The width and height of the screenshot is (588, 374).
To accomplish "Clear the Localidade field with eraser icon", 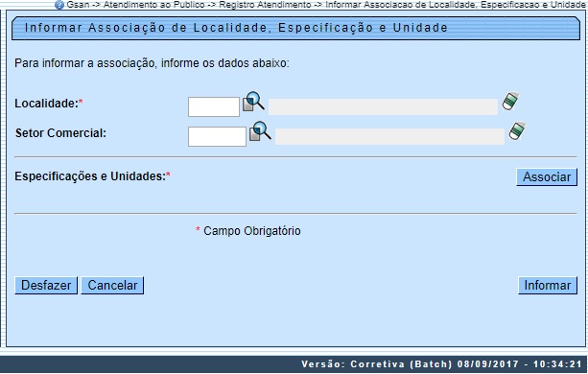I will click(510, 101).
